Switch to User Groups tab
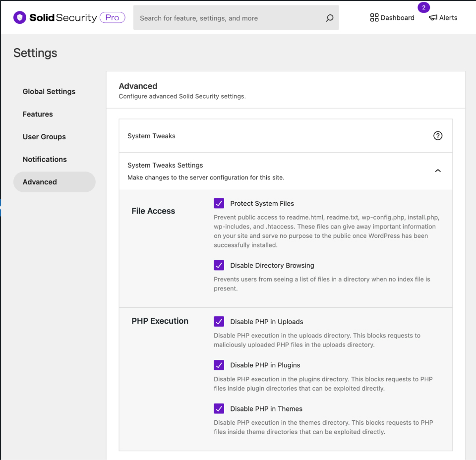The width and height of the screenshot is (476, 460). tap(44, 137)
